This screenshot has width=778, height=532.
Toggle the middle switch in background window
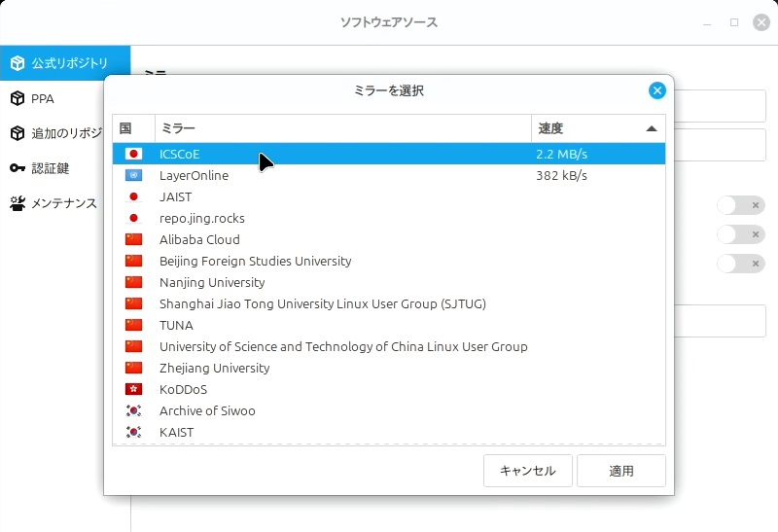coord(740,234)
